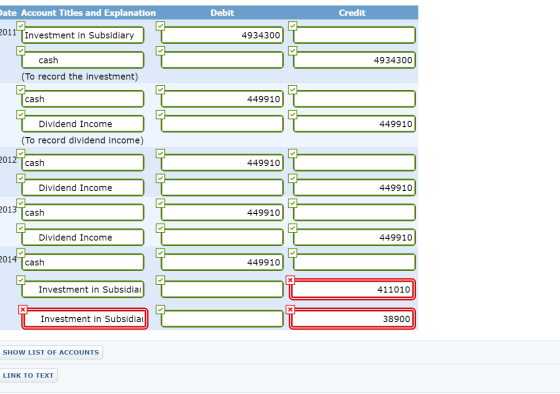Click green checkmark on 2012 Dividend Income credit 449910
This screenshot has height=394, width=560.
point(292,178)
